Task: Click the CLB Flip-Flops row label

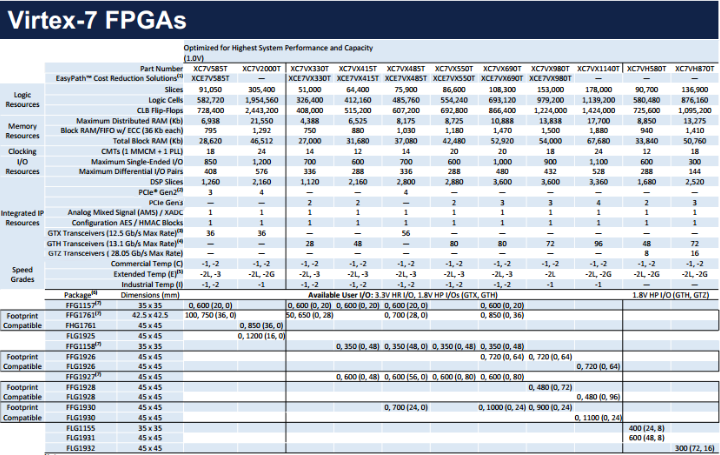Action: tap(160, 111)
